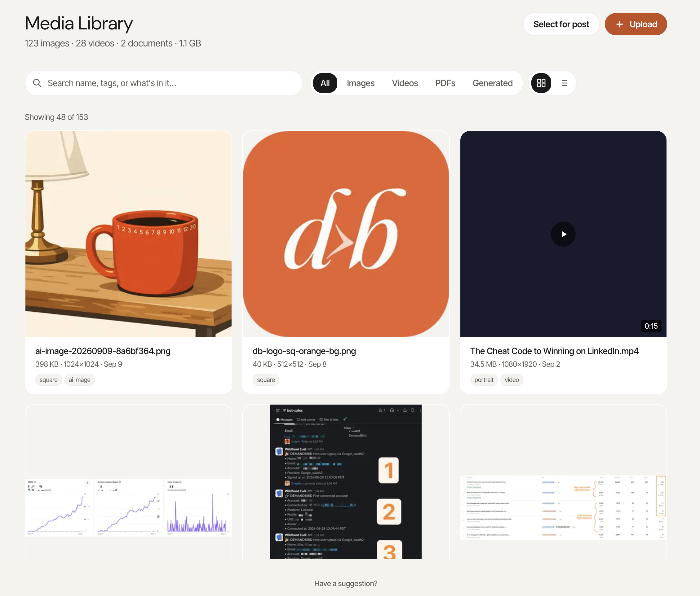Switch to list view
Image resolution: width=700 pixels, height=596 pixels.
pyautogui.click(x=564, y=83)
